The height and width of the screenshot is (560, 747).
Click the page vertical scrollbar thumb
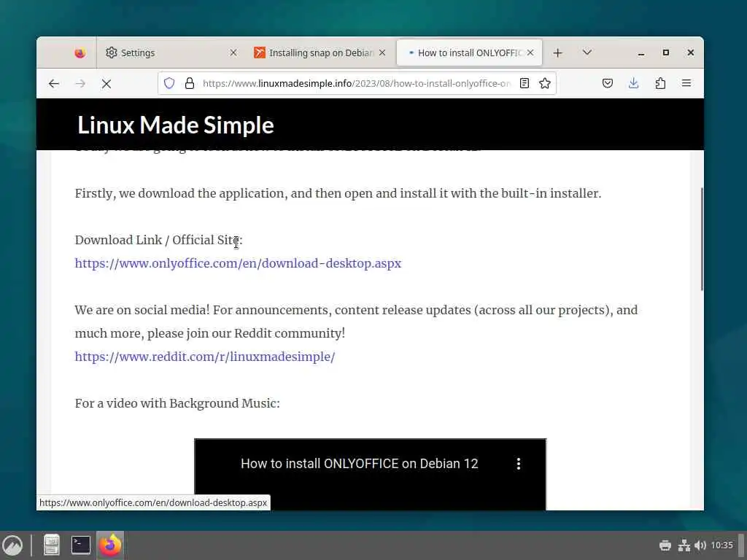(701, 239)
